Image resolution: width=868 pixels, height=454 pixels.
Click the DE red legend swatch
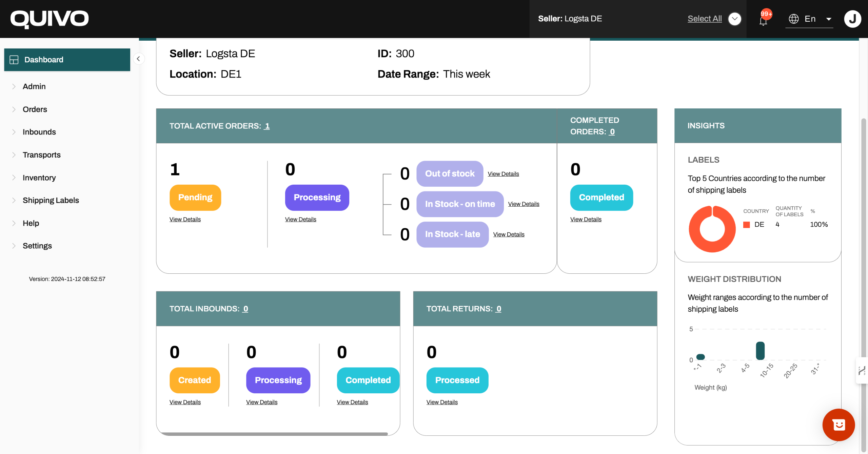point(746,225)
